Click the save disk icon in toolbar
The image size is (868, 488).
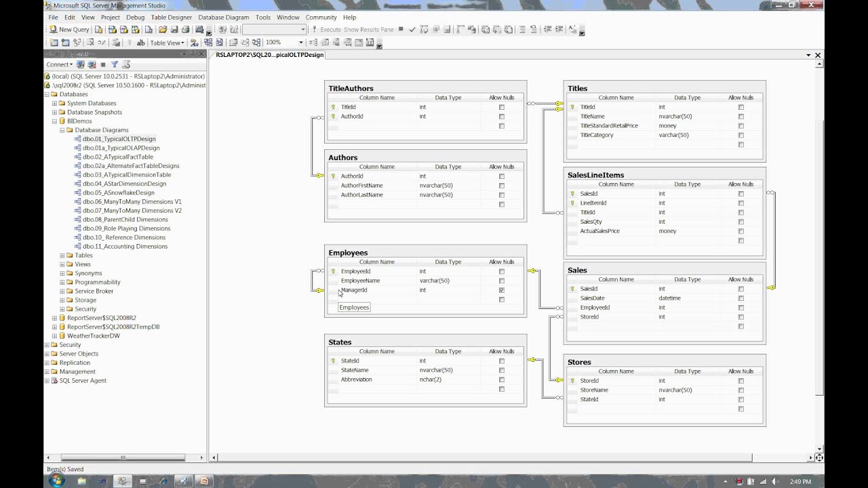point(174,30)
